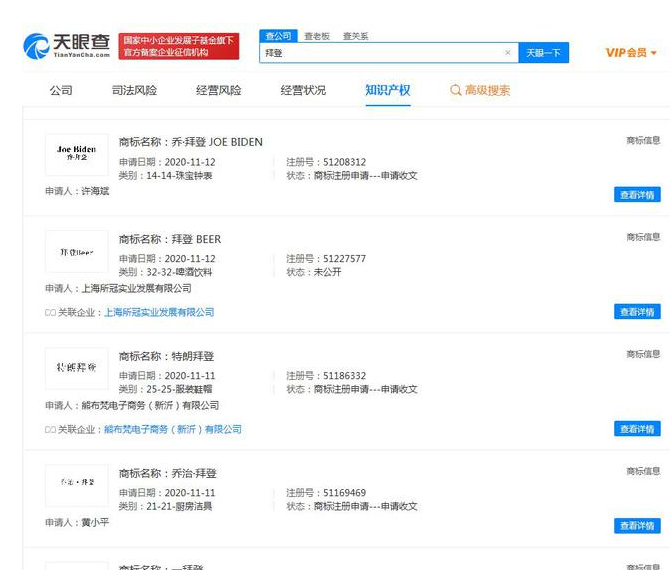Clear the search box with the X icon
The image size is (670, 570).
tap(507, 53)
